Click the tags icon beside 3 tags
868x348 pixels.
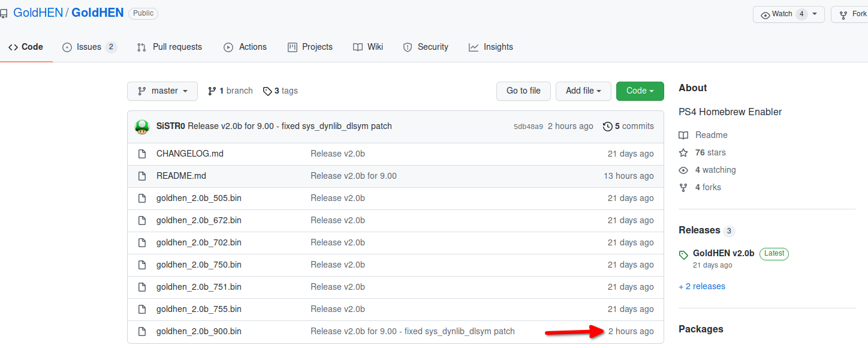[x=267, y=91]
